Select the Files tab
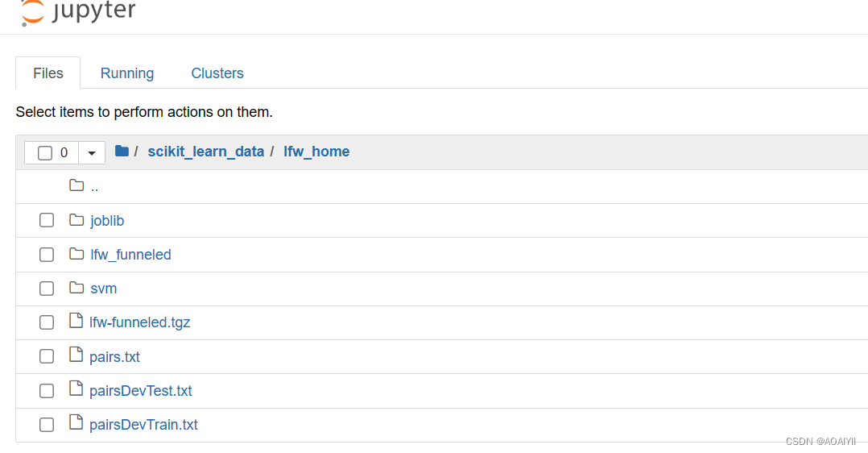The height and width of the screenshot is (453, 868). pyautogui.click(x=48, y=73)
